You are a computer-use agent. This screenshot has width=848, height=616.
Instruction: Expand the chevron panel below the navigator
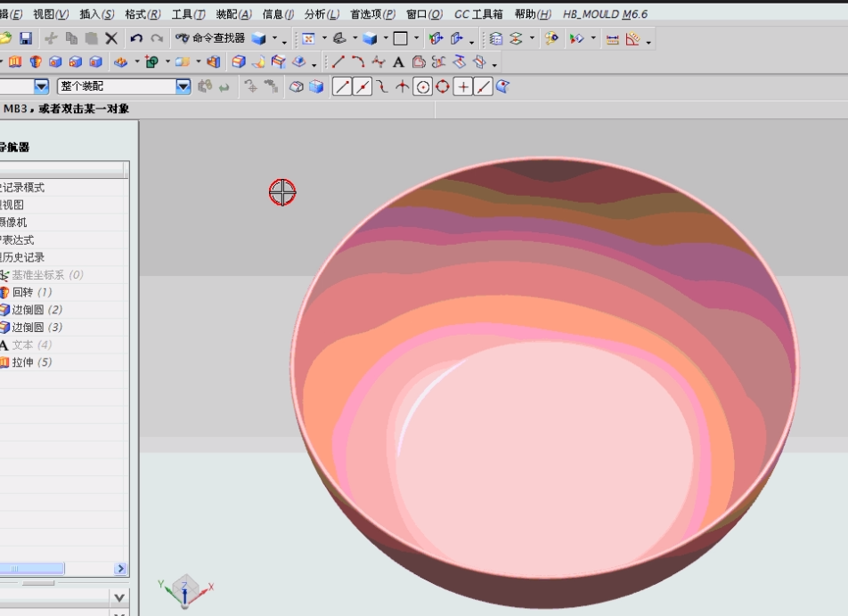(x=119, y=597)
